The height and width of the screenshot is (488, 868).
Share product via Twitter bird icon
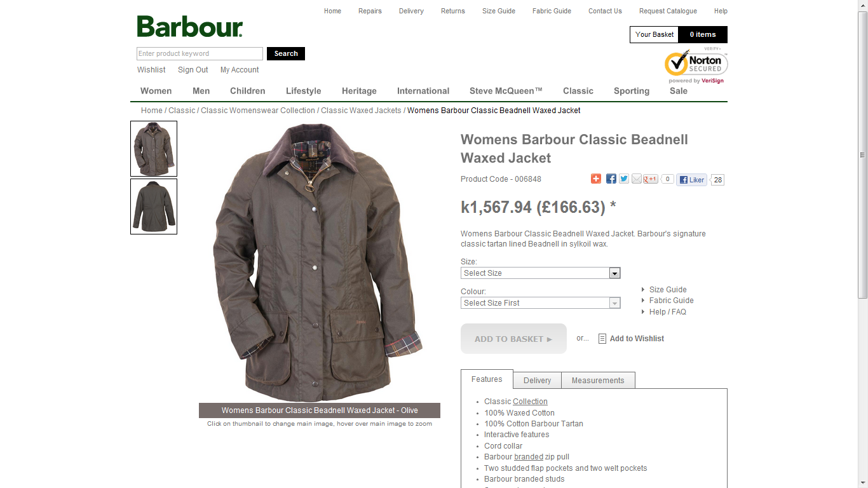coord(624,179)
